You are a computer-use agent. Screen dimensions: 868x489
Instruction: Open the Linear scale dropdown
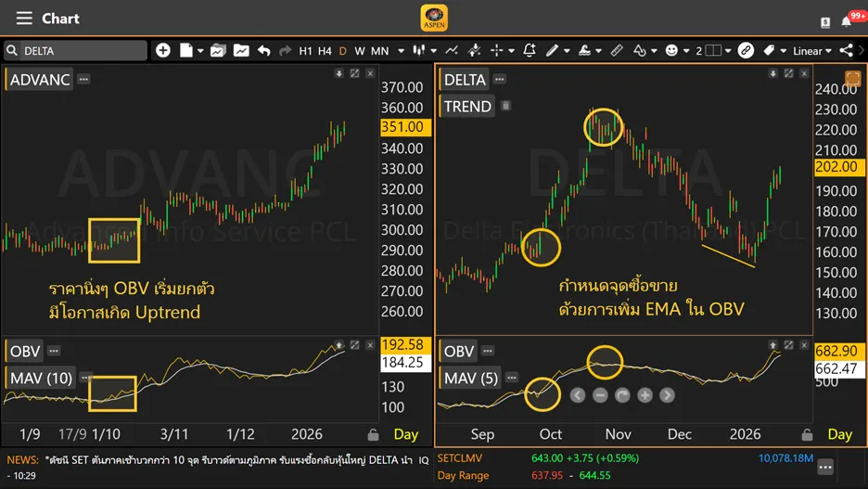click(x=812, y=51)
